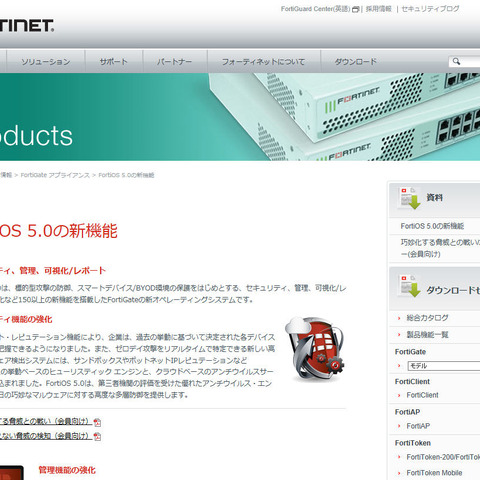
Task: Click the FortiOS 5.0の新機能 page title
Action: pyautogui.click(x=59, y=231)
